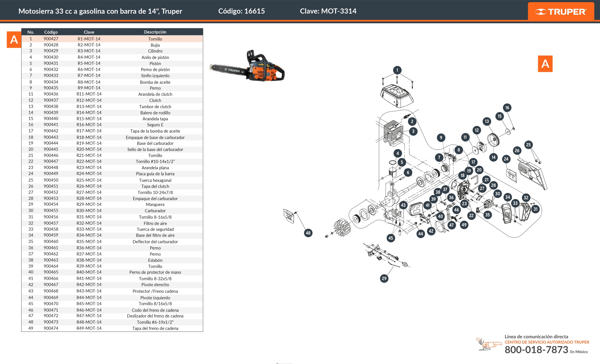
Task: Click callout 35 carburetor deflector marker
Action: (487, 215)
